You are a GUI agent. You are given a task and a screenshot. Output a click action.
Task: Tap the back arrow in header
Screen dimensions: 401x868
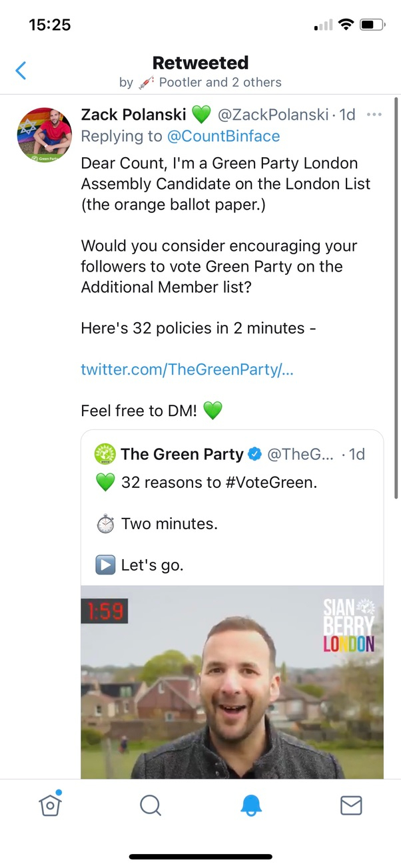(21, 71)
